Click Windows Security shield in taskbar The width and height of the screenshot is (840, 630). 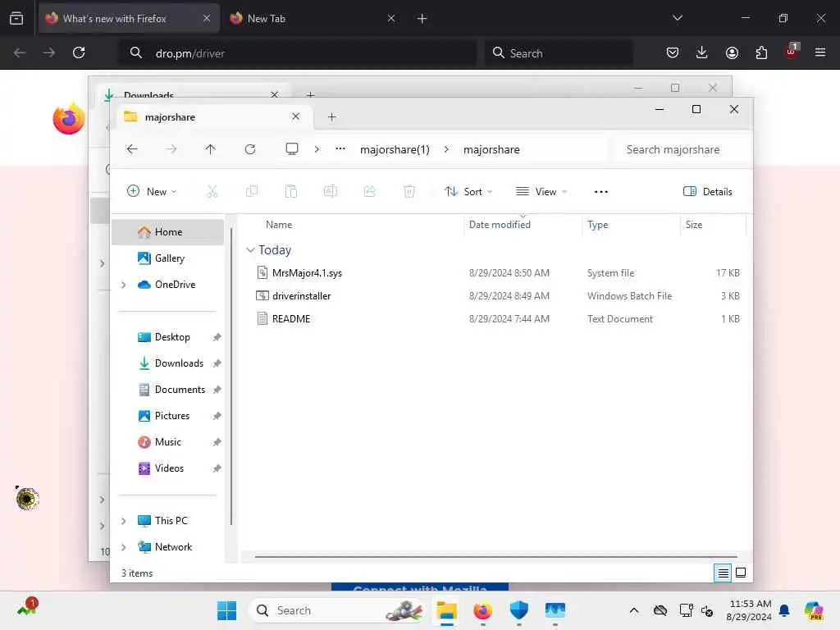(x=518, y=610)
